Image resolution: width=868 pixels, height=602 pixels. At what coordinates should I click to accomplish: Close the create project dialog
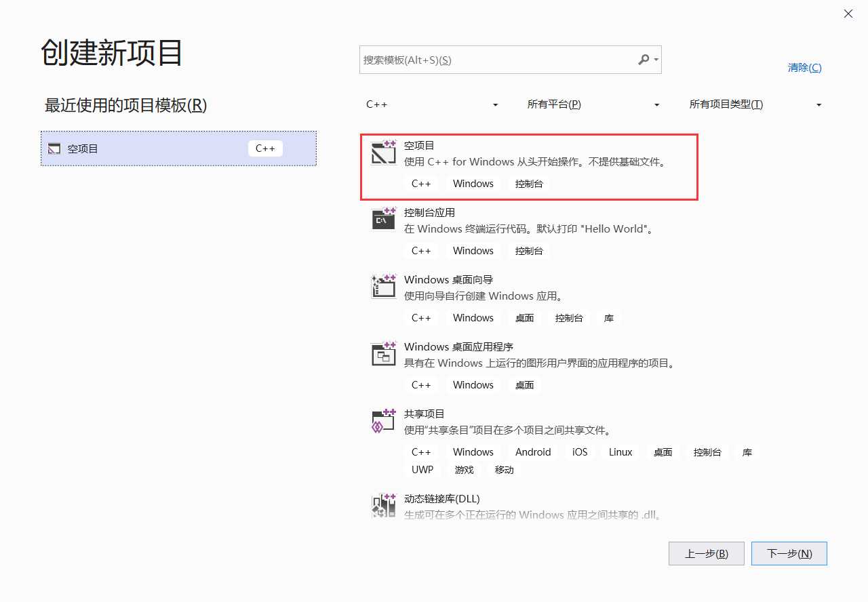(848, 14)
